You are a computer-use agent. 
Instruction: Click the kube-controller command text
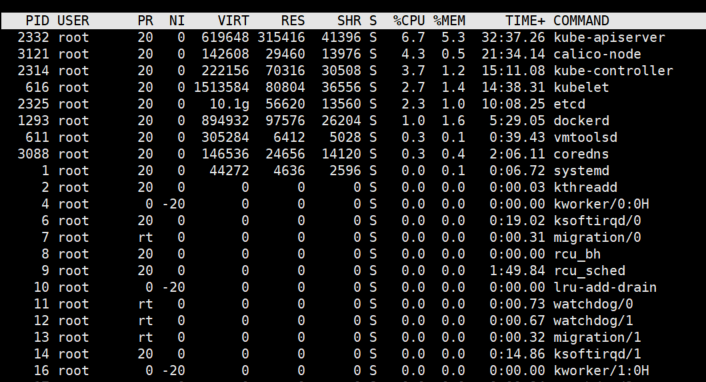tap(613, 71)
